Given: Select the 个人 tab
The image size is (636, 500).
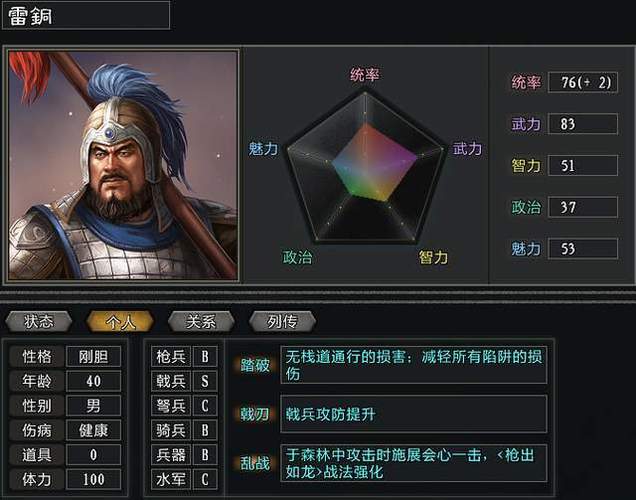Looking at the screenshot, I should coord(120,321).
